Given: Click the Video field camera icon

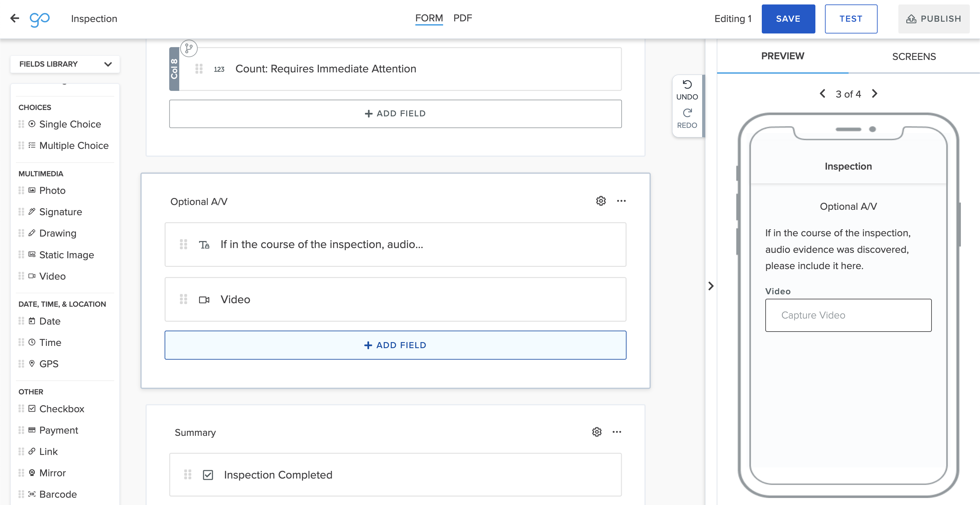Looking at the screenshot, I should 204,300.
